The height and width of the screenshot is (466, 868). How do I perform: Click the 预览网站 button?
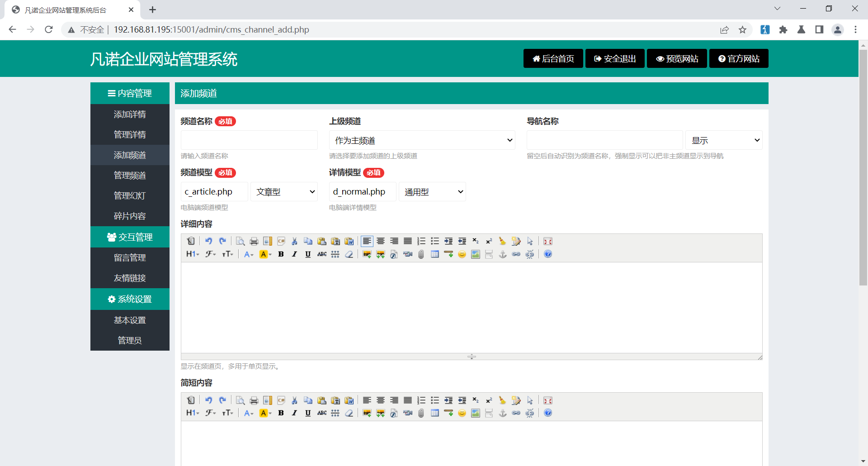(677, 58)
